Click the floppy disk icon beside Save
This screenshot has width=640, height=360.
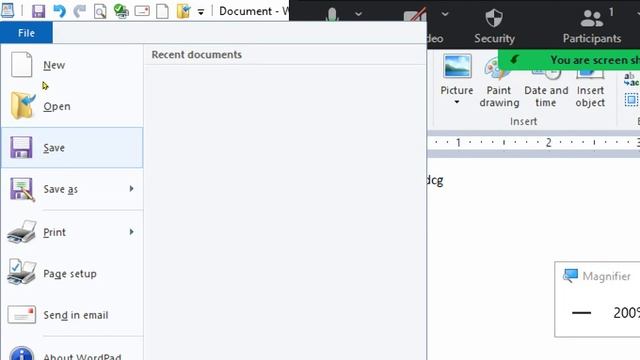click(x=21, y=147)
